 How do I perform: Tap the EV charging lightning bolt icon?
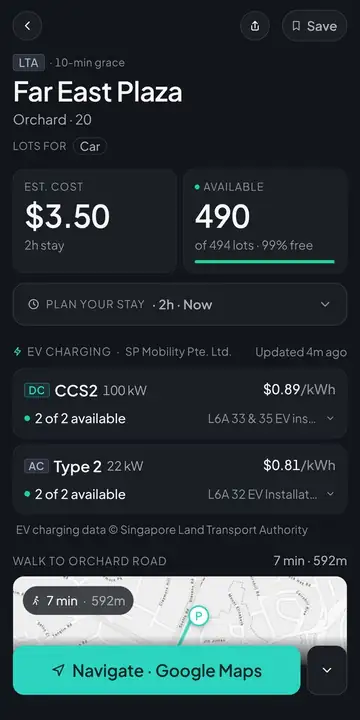(17, 352)
